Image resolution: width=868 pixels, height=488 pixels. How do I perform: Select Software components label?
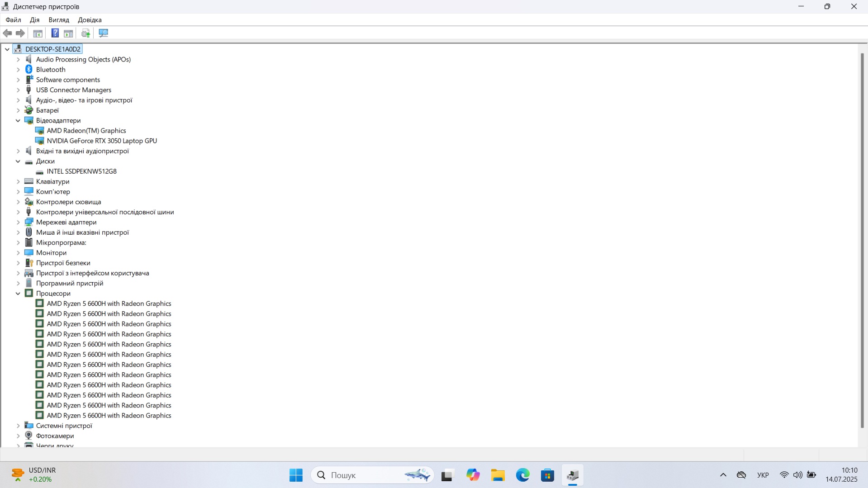point(68,80)
